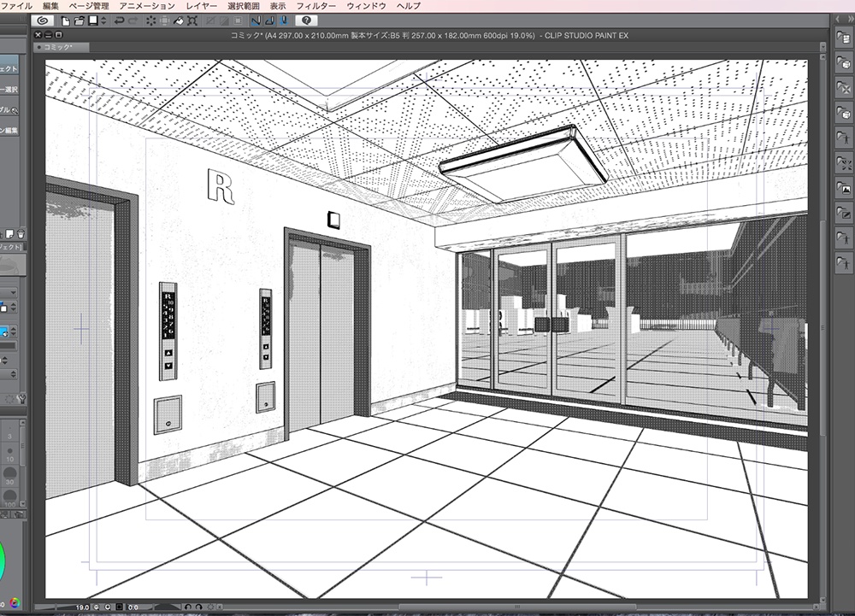
Task: Click the Invert selected area icon
Action: (x=223, y=21)
